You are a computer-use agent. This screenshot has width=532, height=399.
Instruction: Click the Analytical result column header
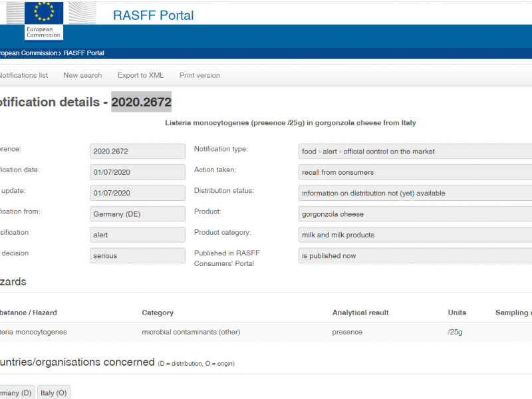click(360, 313)
